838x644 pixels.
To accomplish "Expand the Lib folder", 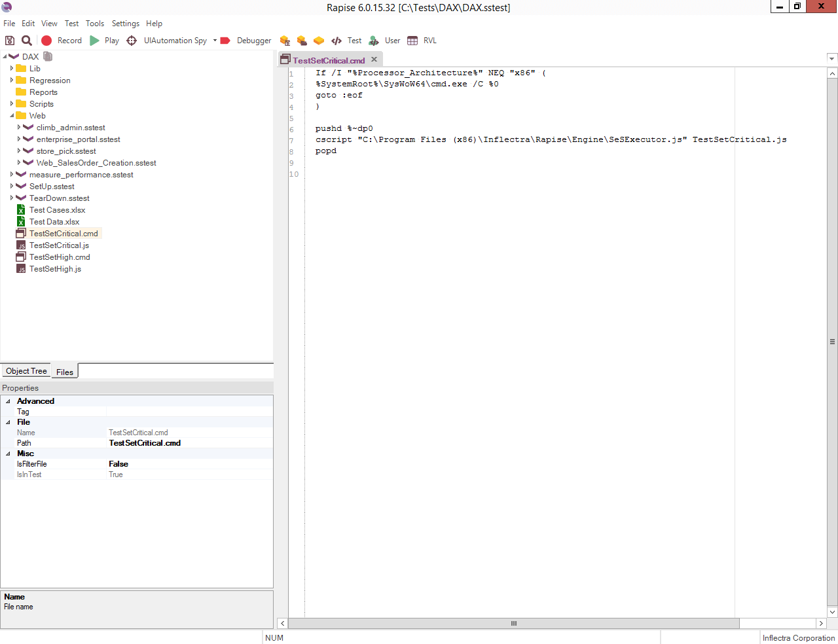I will [x=12, y=69].
